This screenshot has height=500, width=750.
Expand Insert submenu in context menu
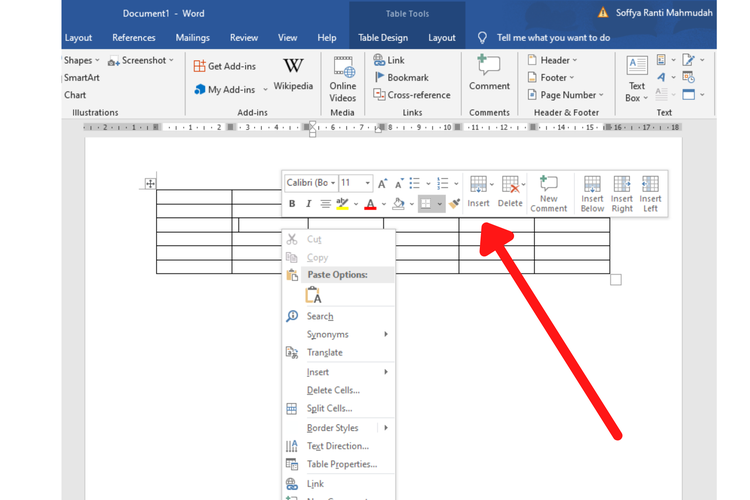[x=339, y=372]
